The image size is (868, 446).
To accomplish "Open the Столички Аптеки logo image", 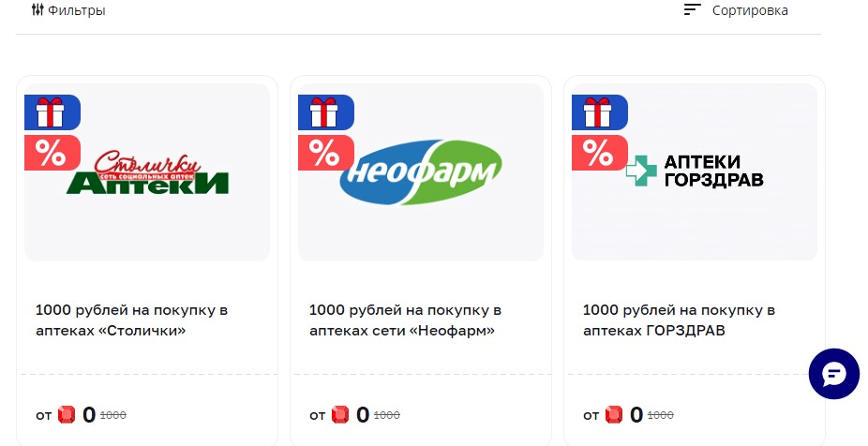I will click(x=147, y=173).
